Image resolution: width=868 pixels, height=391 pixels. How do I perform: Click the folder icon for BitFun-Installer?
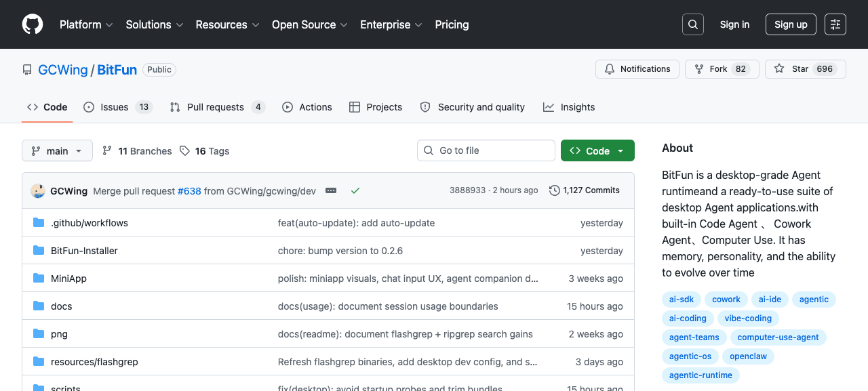point(39,251)
